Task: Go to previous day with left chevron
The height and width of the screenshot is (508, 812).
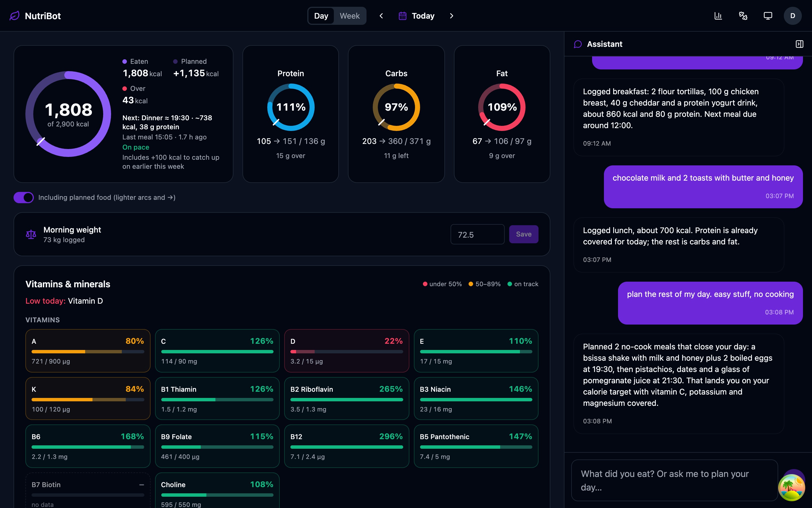Action: [381, 16]
